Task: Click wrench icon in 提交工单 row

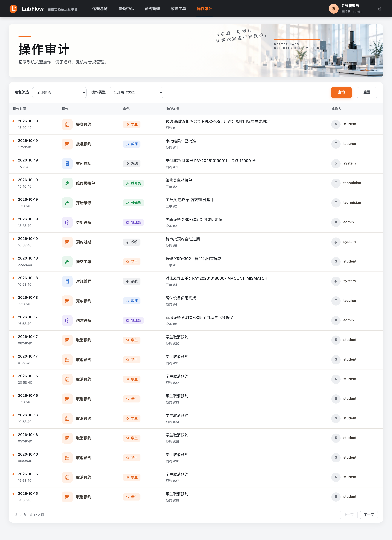Action: pyautogui.click(x=67, y=262)
